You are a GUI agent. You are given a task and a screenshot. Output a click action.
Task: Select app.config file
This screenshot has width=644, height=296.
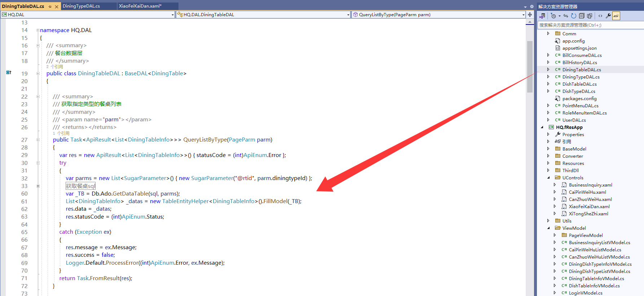point(573,41)
